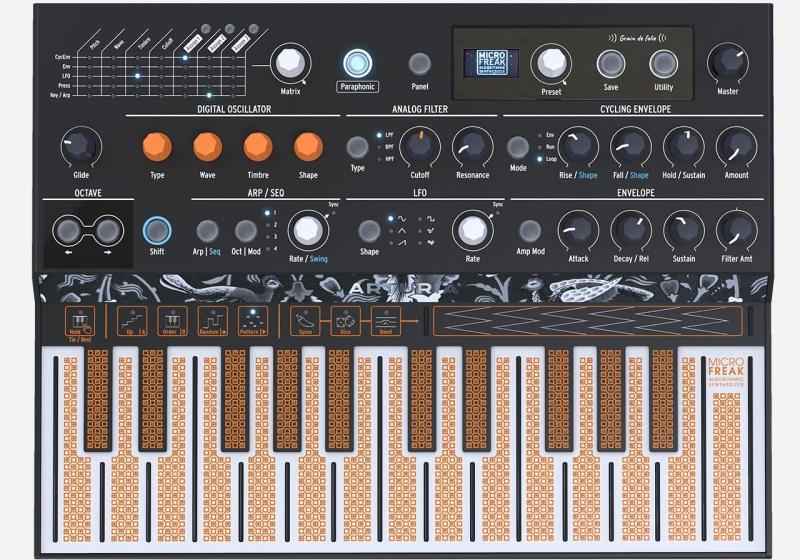Adjust the Filter Amt knob
Viewport: 800px width, 560px height.
tap(736, 231)
